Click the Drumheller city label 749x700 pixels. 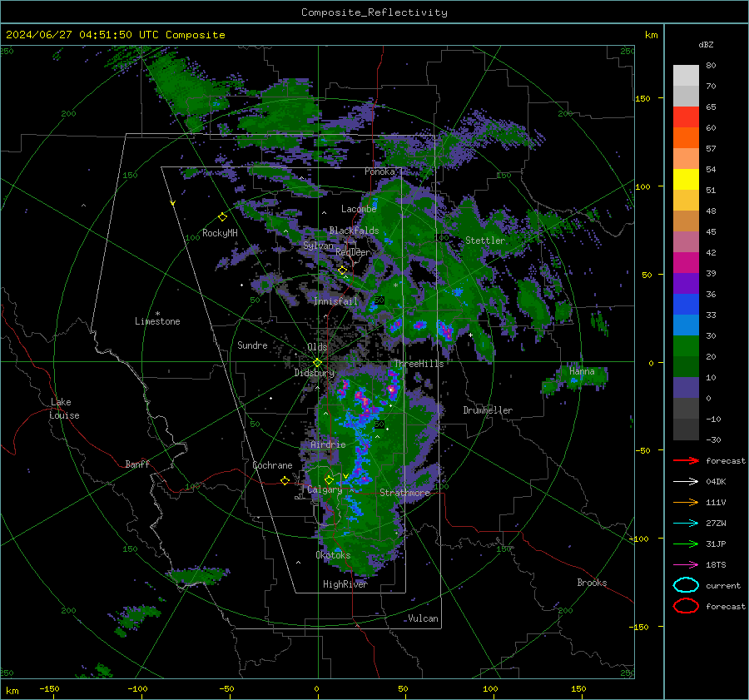pos(488,410)
